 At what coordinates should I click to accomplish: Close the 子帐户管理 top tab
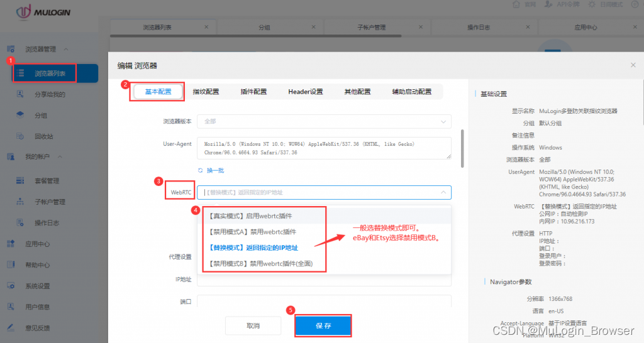421,26
